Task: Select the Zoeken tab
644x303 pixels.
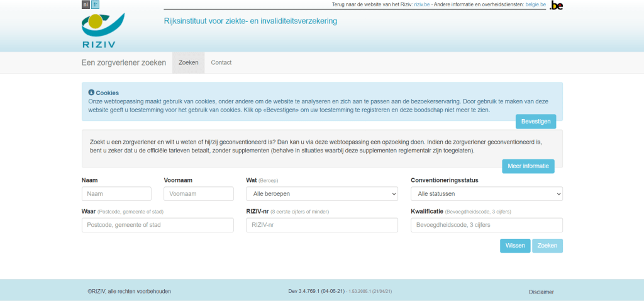Action: 188,62
